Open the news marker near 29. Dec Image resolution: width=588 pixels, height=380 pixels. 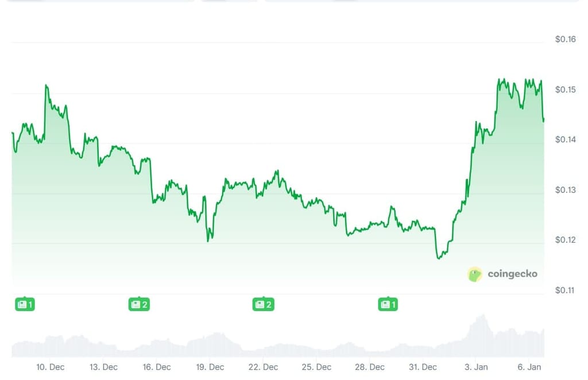(388, 304)
